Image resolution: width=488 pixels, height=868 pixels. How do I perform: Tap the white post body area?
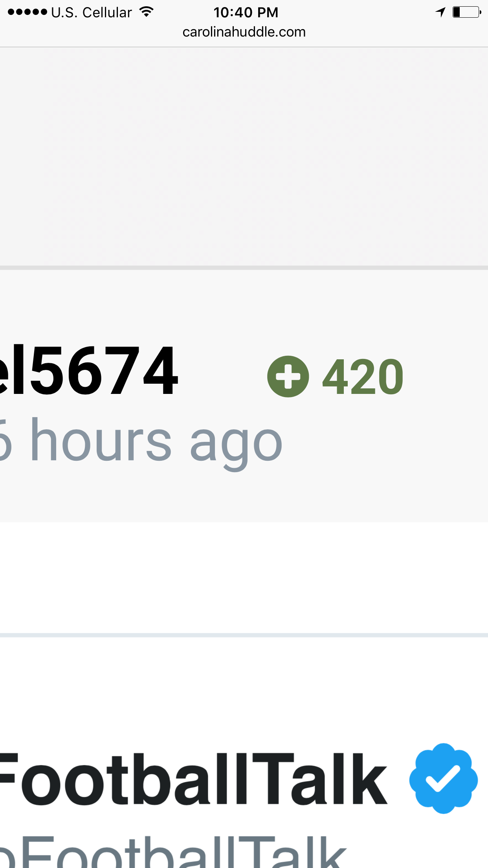point(244,577)
